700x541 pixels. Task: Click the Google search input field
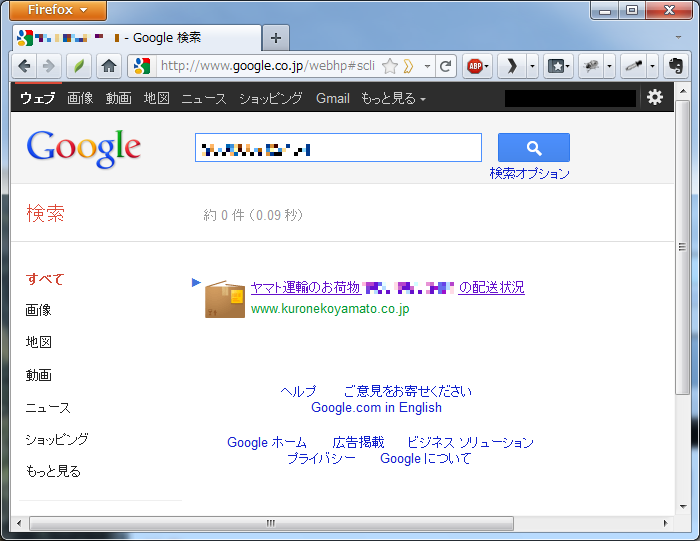[338, 147]
